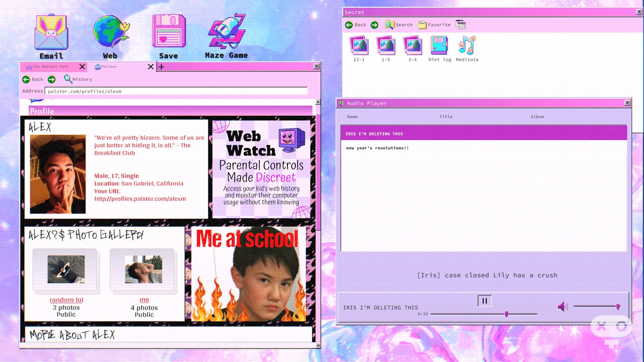Viewport: 644px width, 362px height.
Task: Open the 'random lol' photo album link
Action: click(x=66, y=300)
